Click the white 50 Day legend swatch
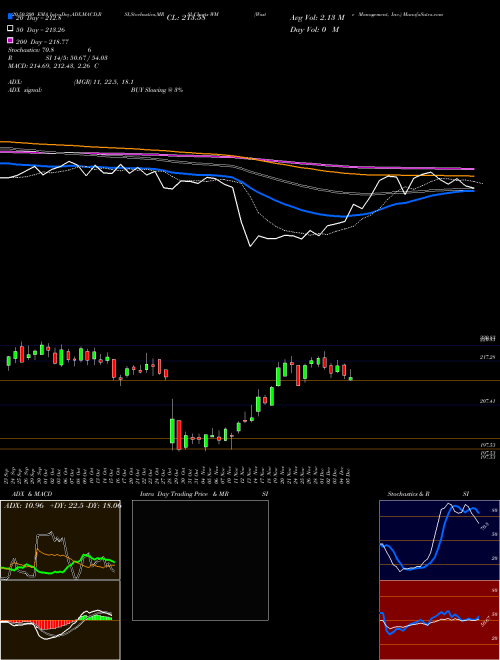Screen dimensions: 500x660 coord(10,29)
